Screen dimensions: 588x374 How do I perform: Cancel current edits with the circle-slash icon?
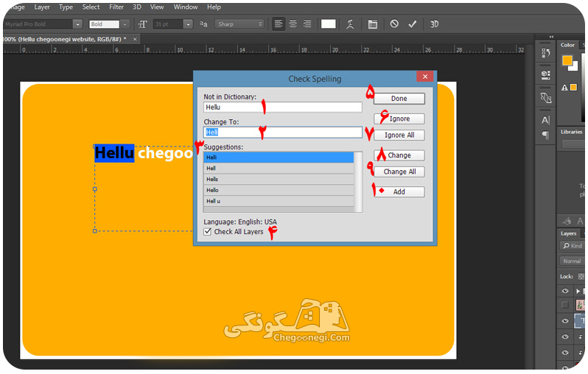(394, 24)
